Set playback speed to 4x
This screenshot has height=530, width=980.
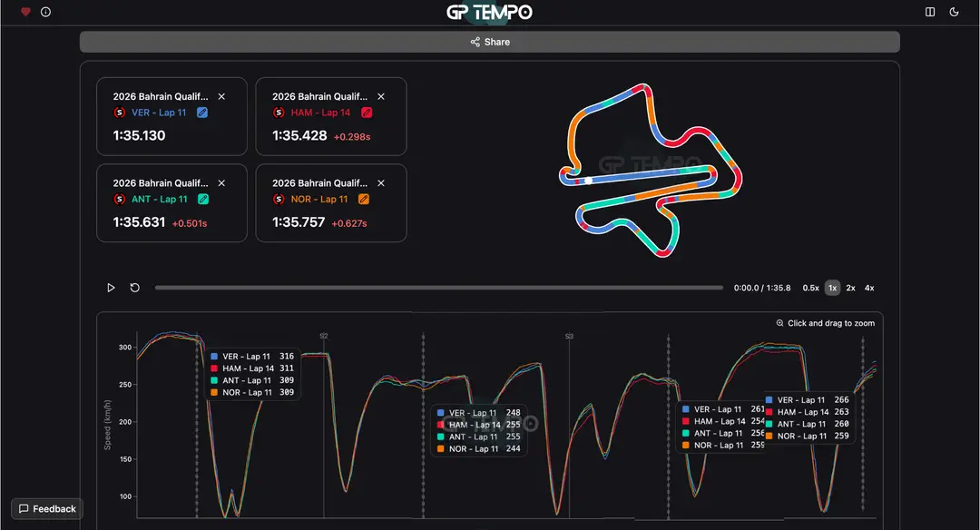coord(869,288)
